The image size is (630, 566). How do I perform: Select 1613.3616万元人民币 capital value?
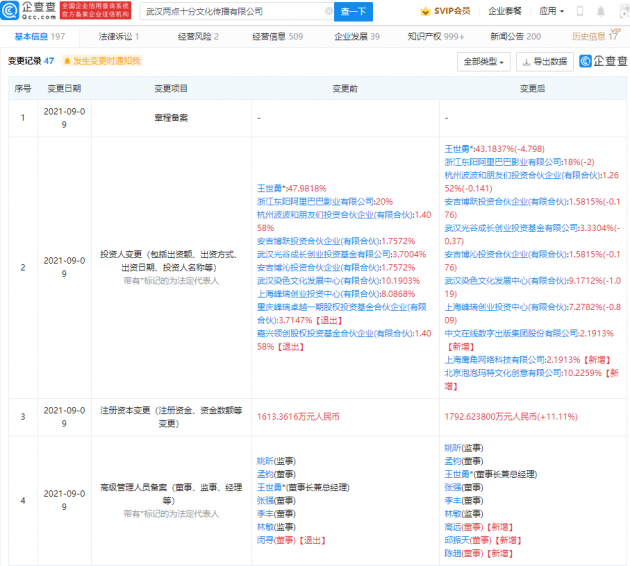299,417
